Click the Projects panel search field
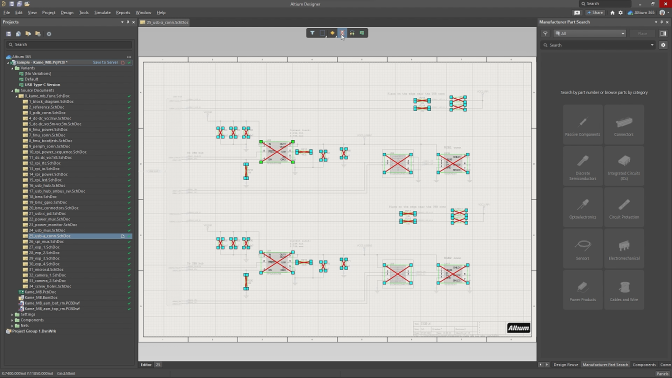Image resolution: width=672 pixels, height=378 pixels. pyautogui.click(x=69, y=45)
